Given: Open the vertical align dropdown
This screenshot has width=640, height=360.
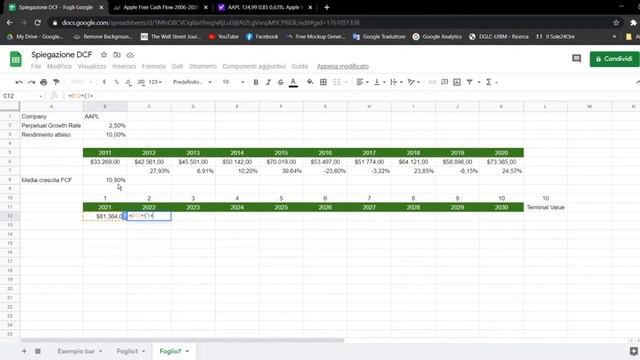Looking at the screenshot, I should coord(379,82).
